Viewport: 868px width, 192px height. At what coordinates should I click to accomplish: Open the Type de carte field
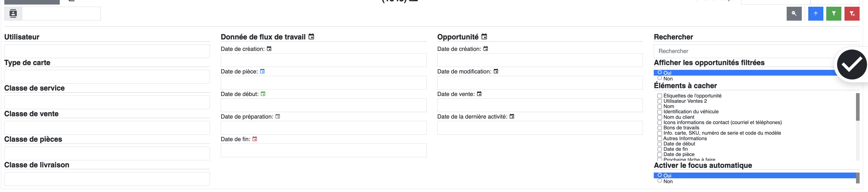tap(107, 77)
